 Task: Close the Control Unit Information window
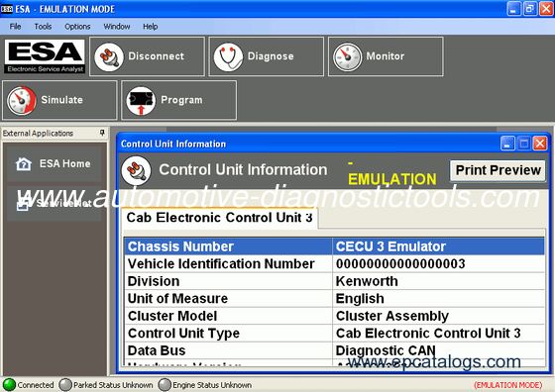point(540,144)
